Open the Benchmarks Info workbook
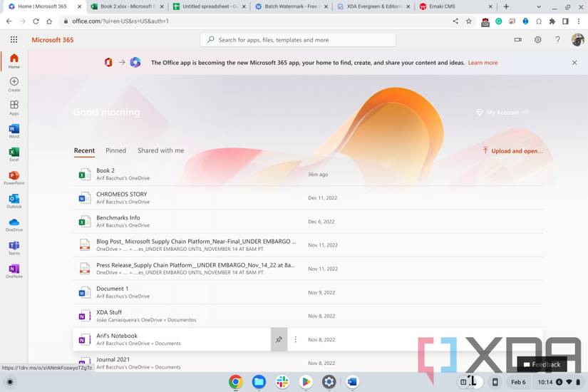This screenshot has height=392, width=588. click(x=308, y=222)
